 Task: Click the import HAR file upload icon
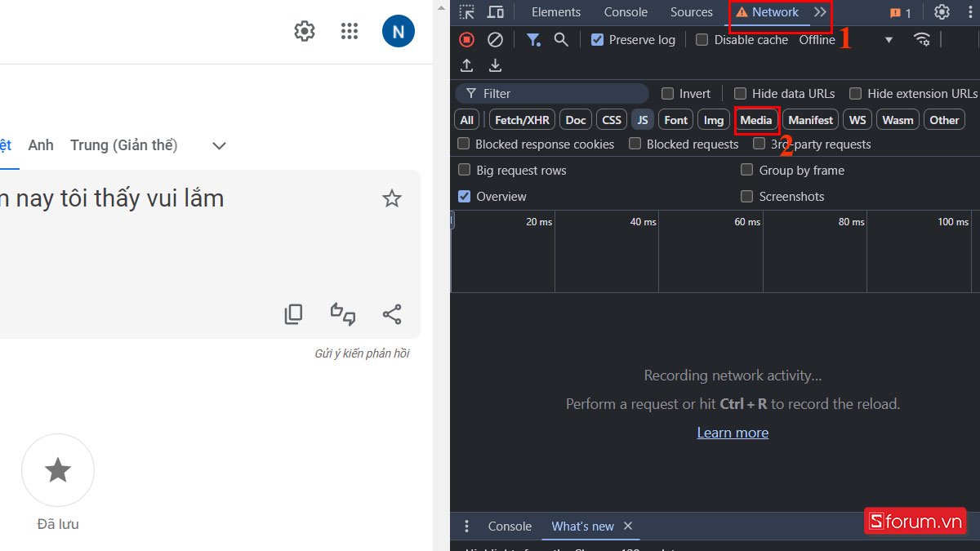click(x=466, y=65)
